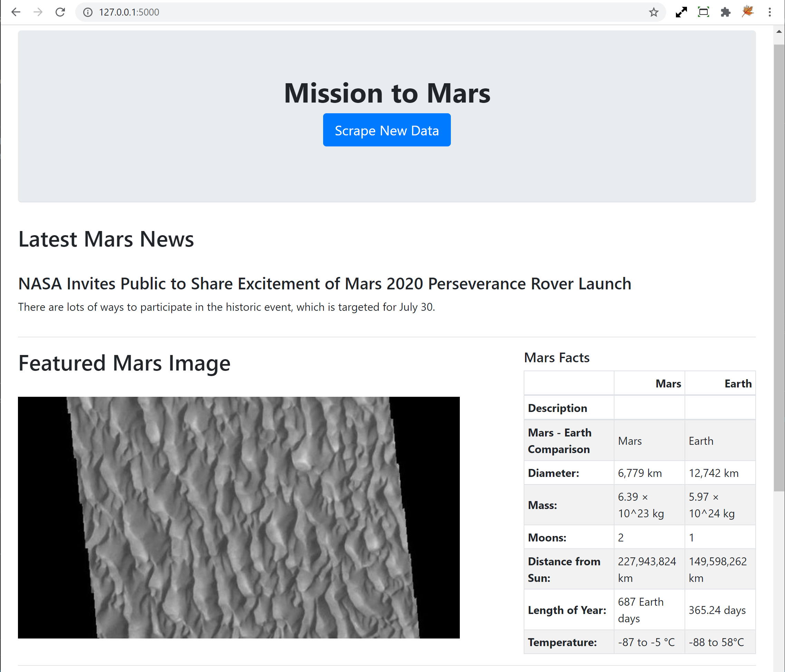The width and height of the screenshot is (785, 672).
Task: Open the Extensions puzzle-piece menu
Action: [x=726, y=12]
